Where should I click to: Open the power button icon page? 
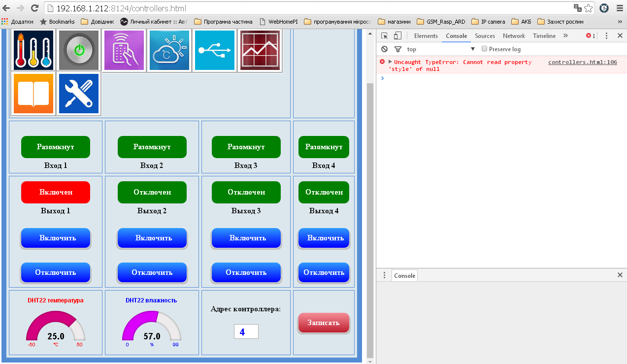(x=79, y=50)
